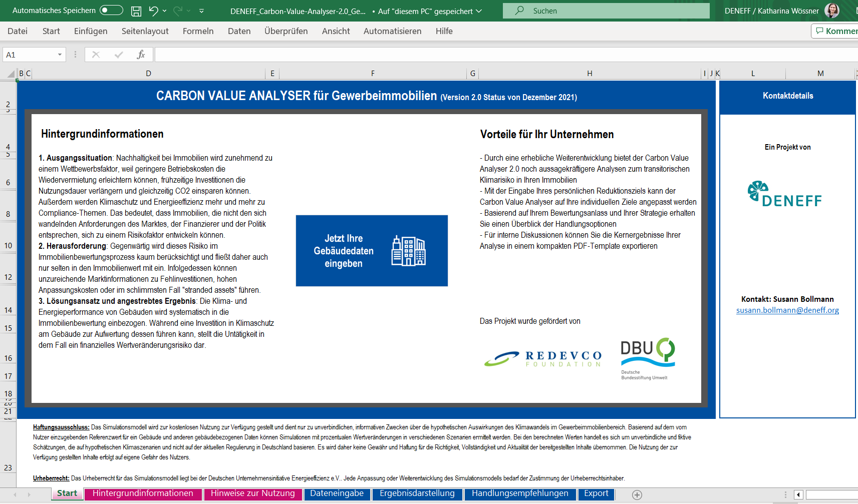Toggle the Automatisches Speichern switch
This screenshot has width=858, height=504.
click(x=111, y=11)
